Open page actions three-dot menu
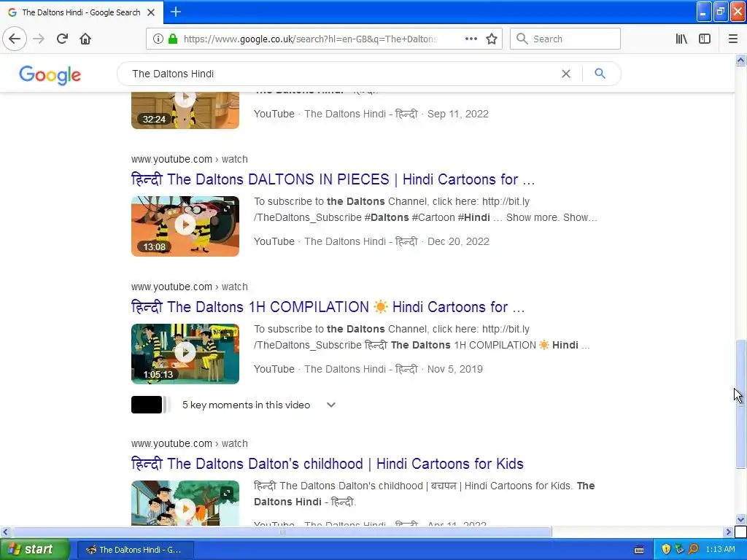 [471, 39]
